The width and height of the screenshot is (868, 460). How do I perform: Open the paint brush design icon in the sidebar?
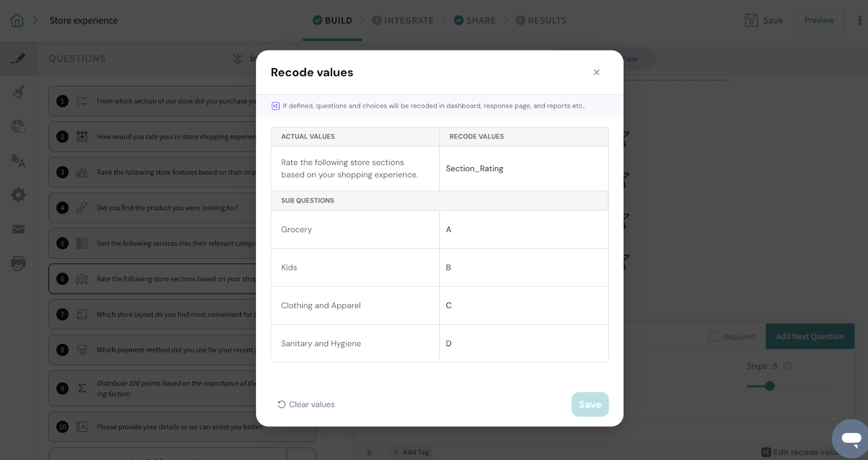coord(18,92)
